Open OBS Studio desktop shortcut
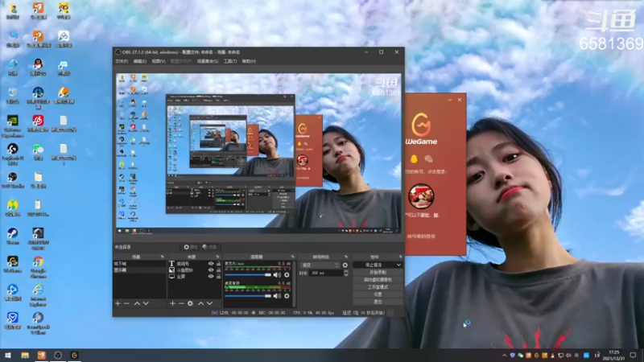644x362 pixels. click(12, 179)
